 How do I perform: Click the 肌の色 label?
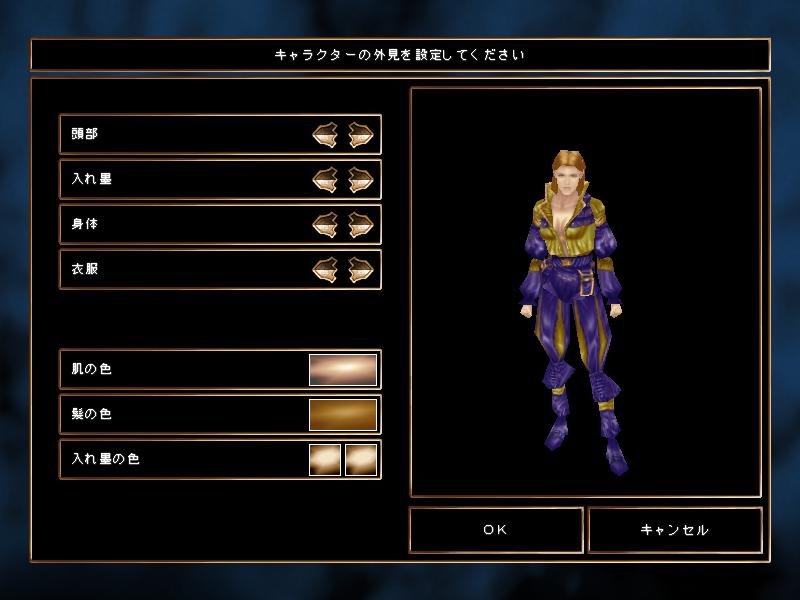pyautogui.click(x=91, y=369)
